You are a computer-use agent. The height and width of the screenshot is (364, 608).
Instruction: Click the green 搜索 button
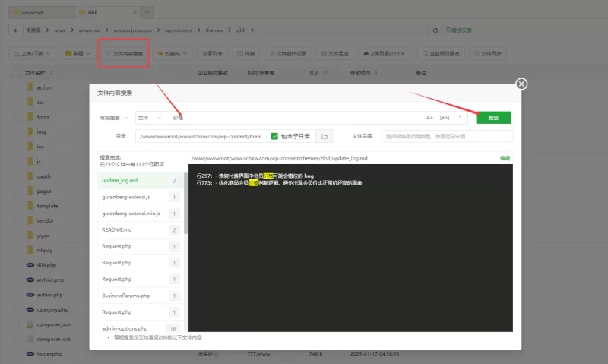point(493,118)
